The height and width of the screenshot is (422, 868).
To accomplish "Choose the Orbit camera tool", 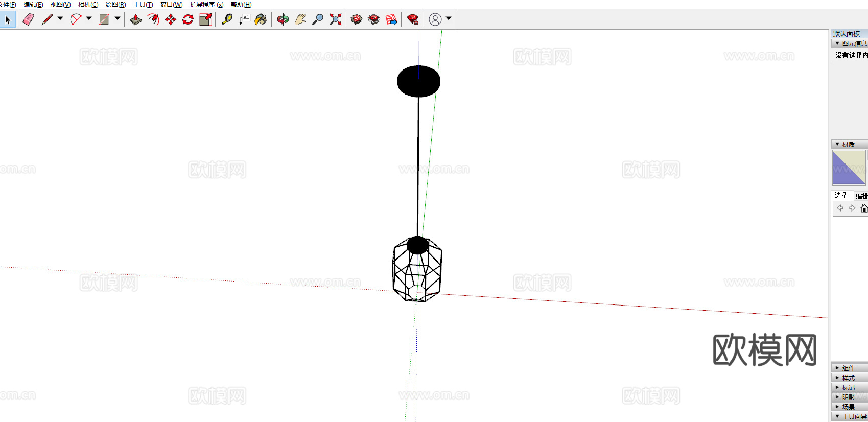I will (283, 19).
